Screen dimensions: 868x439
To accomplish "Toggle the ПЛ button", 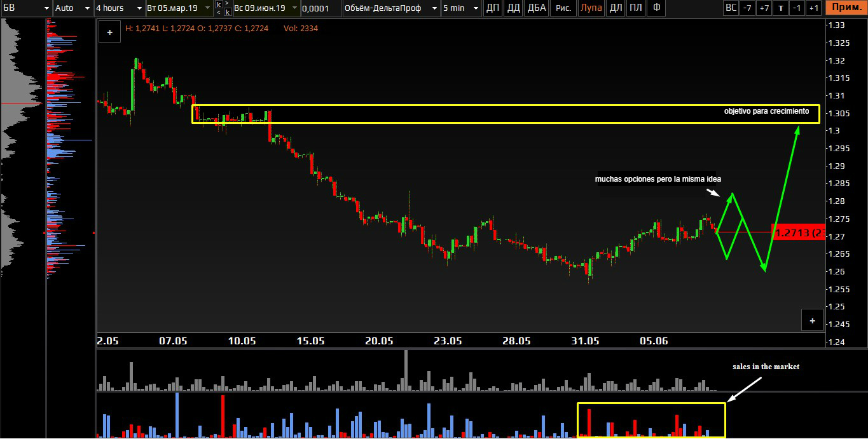I will [x=635, y=8].
